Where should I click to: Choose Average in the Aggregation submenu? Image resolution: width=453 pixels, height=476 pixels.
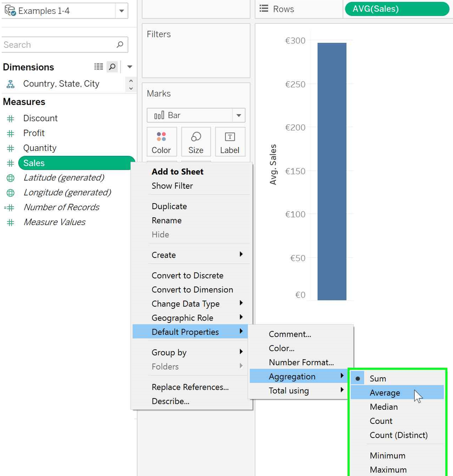385,392
